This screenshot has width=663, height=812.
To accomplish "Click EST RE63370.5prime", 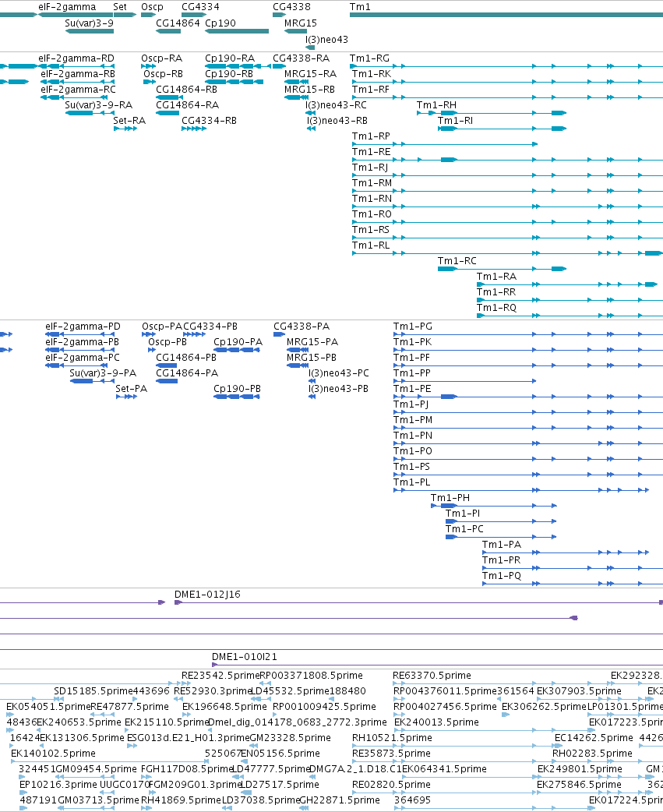I will click(432, 676).
